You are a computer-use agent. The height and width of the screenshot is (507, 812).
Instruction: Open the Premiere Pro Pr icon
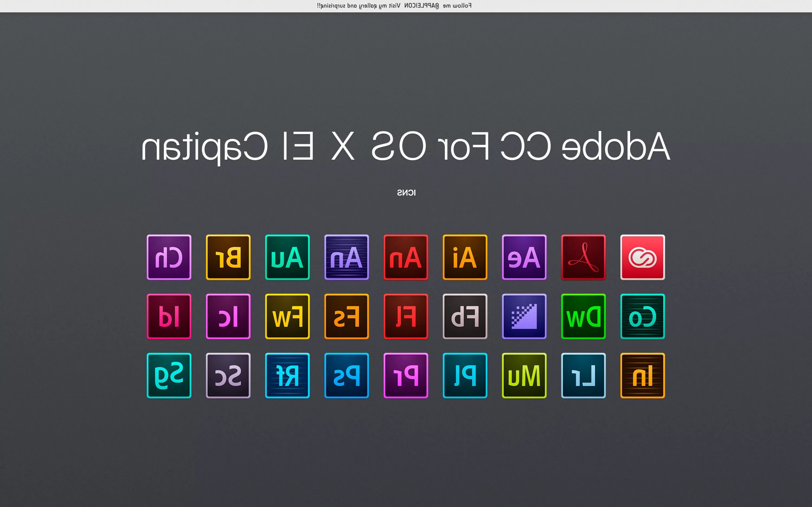[x=406, y=375]
